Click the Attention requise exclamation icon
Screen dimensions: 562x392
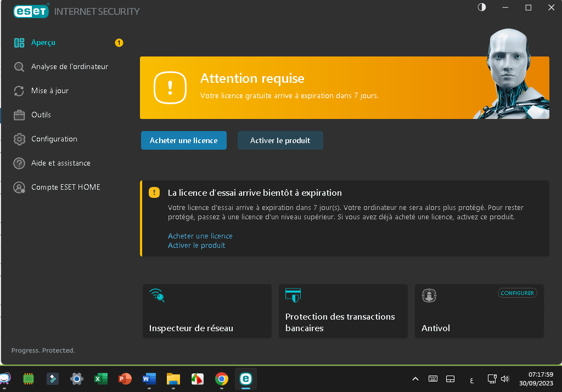(x=170, y=87)
